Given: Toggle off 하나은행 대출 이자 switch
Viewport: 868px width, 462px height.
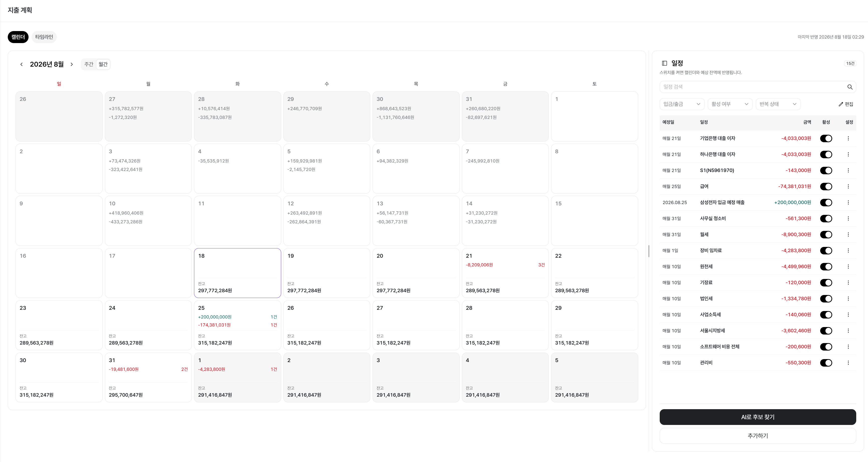Looking at the screenshot, I should [x=826, y=154].
